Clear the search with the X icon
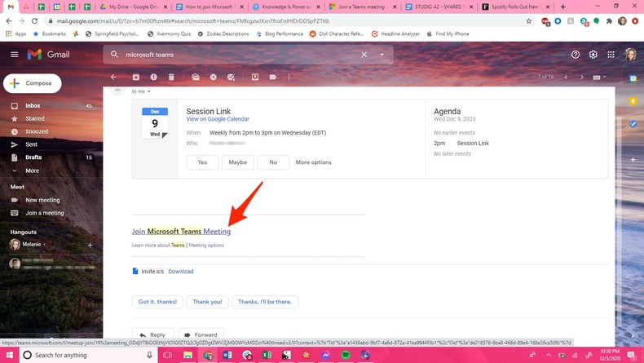Screen dimensions: 644x363 point(364,55)
